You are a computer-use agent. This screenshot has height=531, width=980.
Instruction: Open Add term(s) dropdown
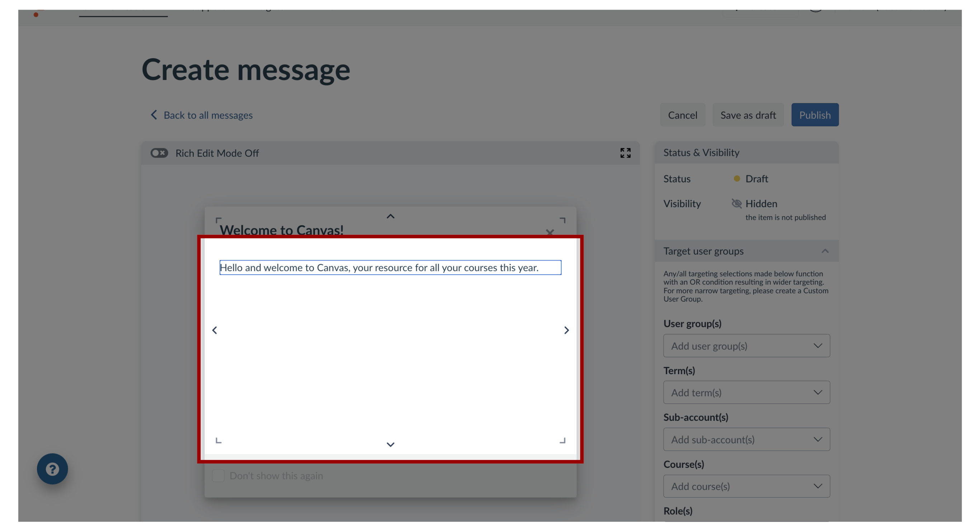[x=746, y=392]
